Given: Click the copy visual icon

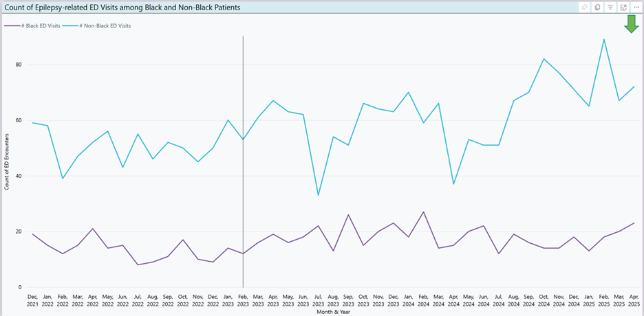Looking at the screenshot, I should 598,8.
